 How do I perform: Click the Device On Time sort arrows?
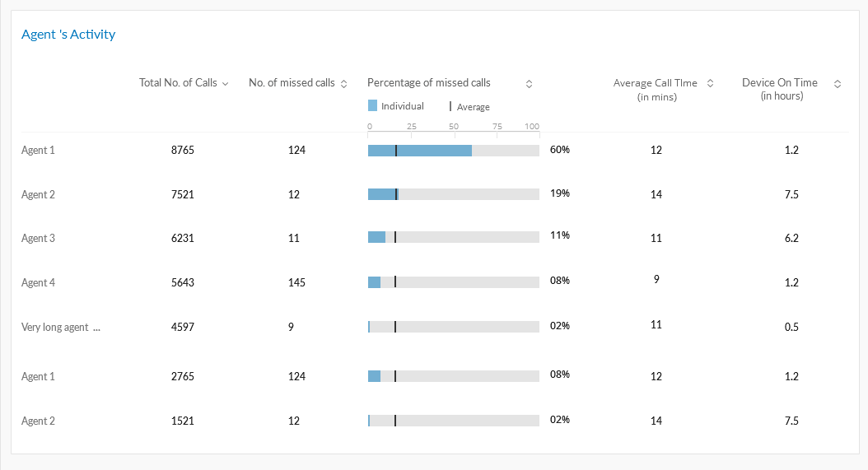point(837,83)
